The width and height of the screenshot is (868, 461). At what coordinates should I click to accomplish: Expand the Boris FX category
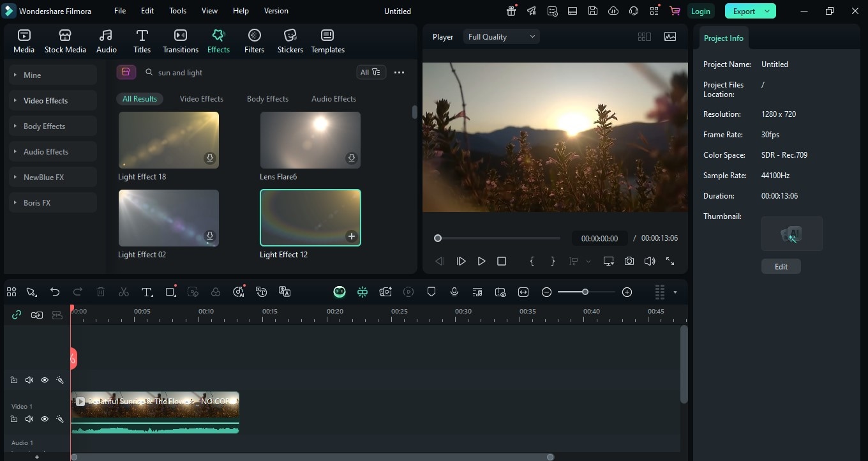pyautogui.click(x=54, y=202)
